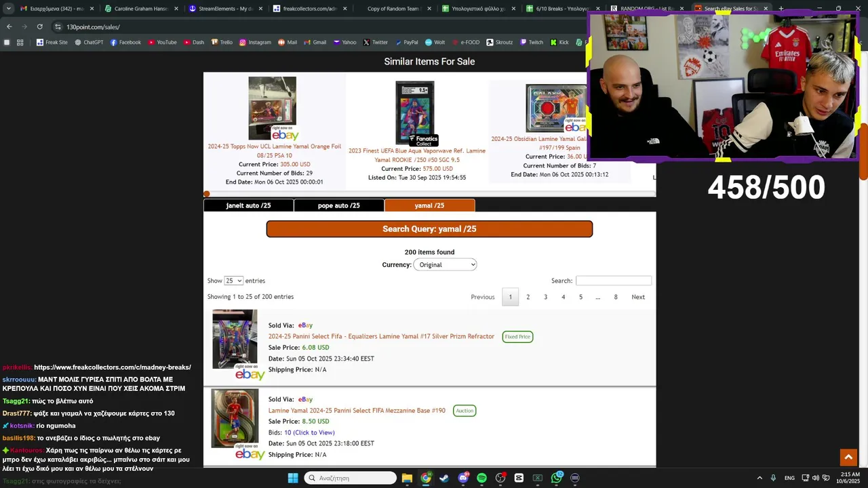Screen dimensions: 868x488
Task: Open the ChatGPT bookmark
Action: 88,42
